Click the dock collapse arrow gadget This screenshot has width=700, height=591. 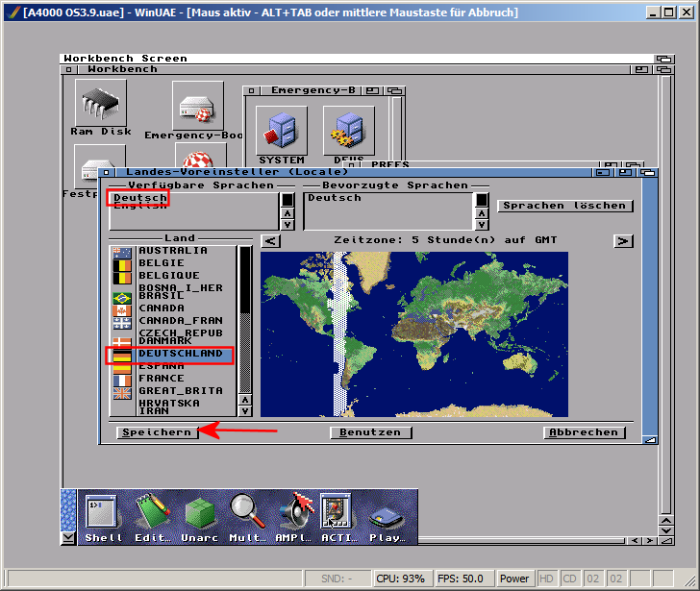pyautogui.click(x=68, y=538)
